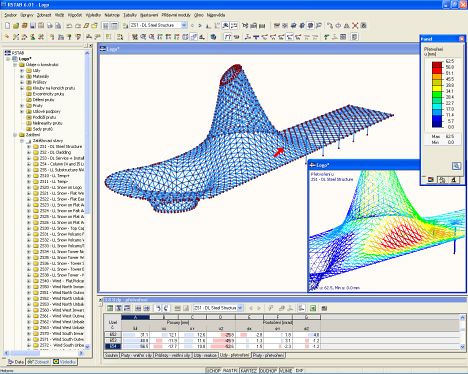The image size is (468, 374).
Task: Open the Přídavné moduly menu
Action: (x=176, y=15)
